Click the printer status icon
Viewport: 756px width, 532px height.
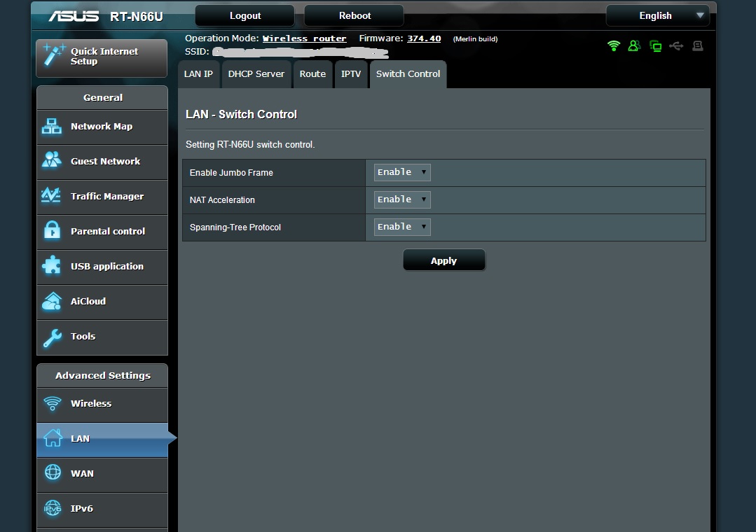[x=697, y=46]
